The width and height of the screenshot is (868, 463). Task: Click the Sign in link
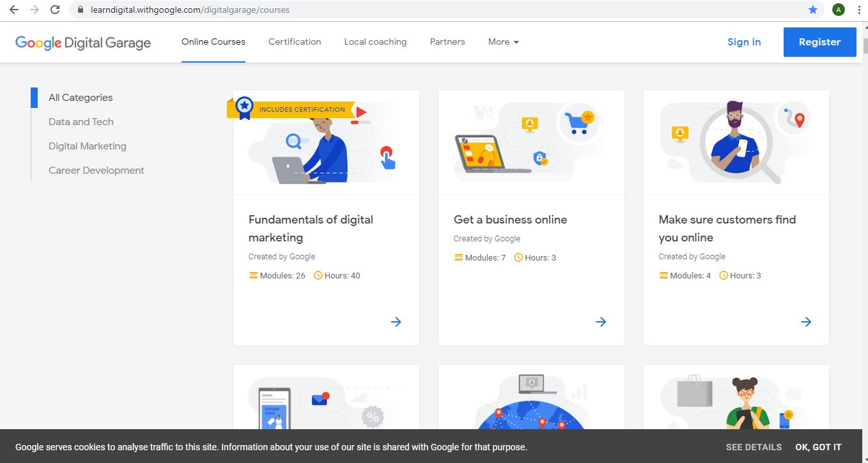coord(744,42)
